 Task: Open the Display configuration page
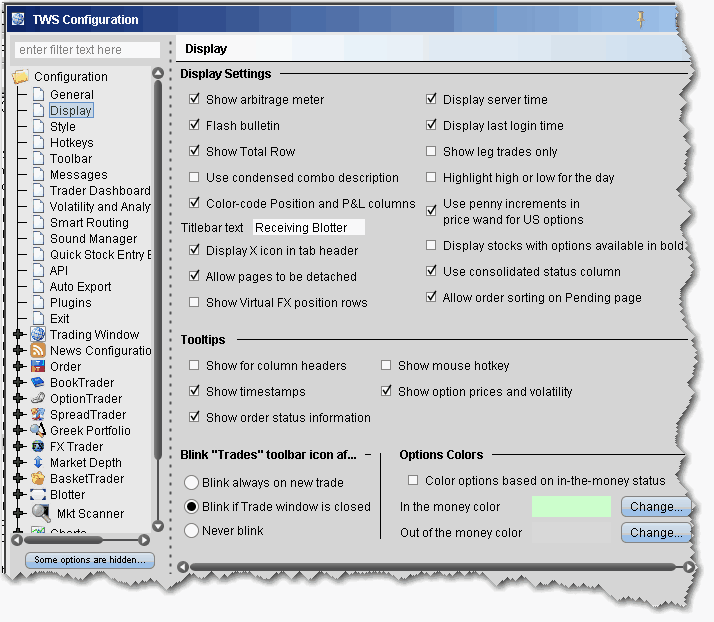point(71,110)
